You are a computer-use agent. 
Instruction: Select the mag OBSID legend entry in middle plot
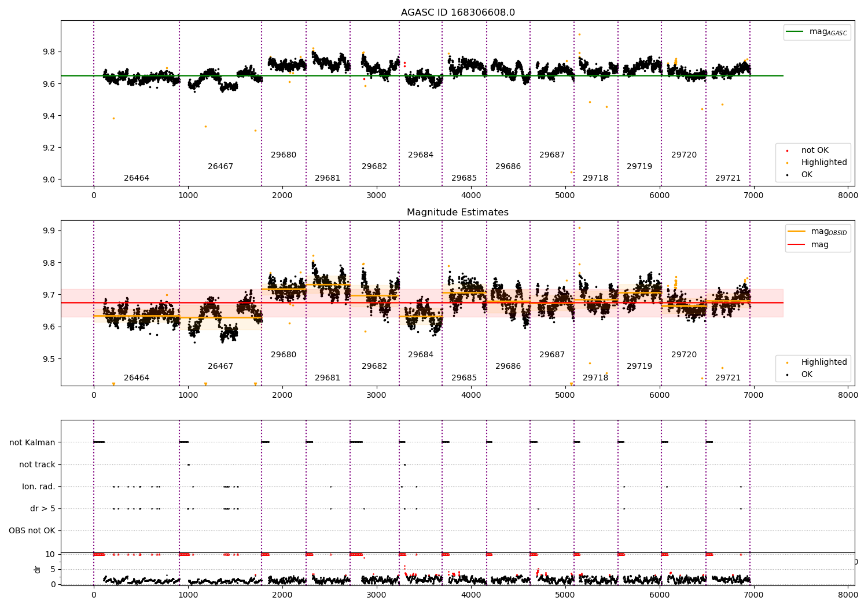(x=818, y=232)
